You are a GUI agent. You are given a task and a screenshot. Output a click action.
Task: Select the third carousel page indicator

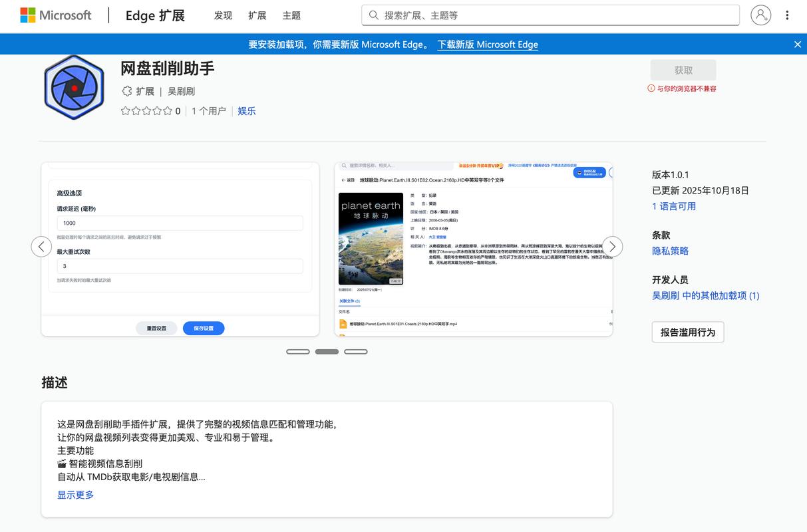point(356,352)
